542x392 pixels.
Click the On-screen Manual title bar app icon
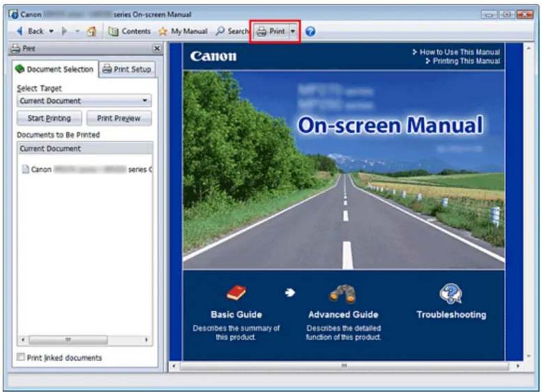point(13,14)
